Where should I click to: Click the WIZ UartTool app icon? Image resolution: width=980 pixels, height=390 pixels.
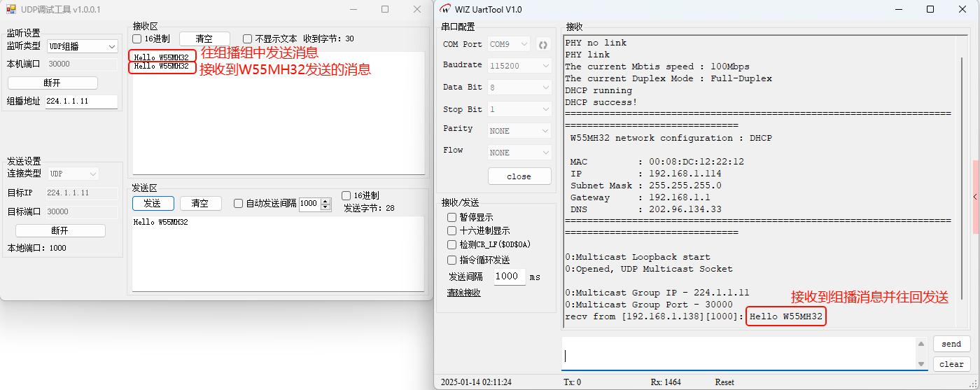click(445, 9)
